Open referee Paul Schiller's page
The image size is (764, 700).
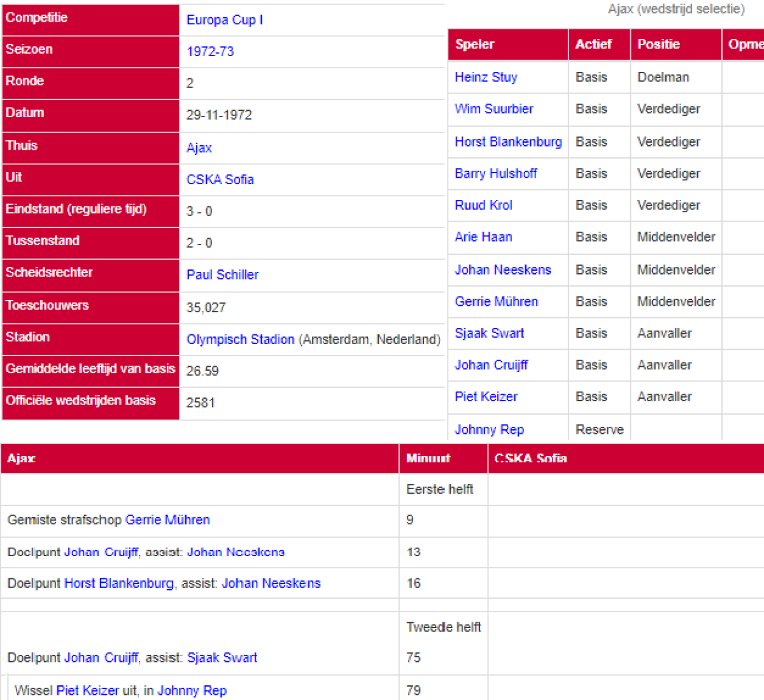point(222,275)
